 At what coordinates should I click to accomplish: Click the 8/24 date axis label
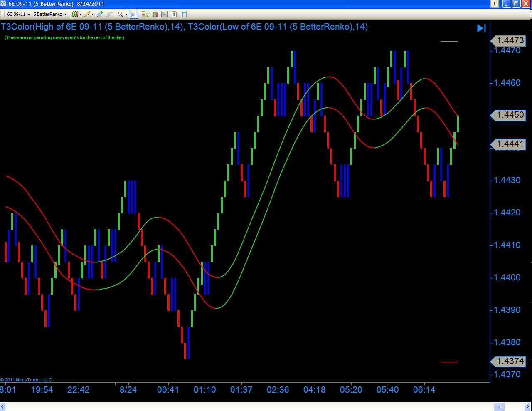point(128,390)
